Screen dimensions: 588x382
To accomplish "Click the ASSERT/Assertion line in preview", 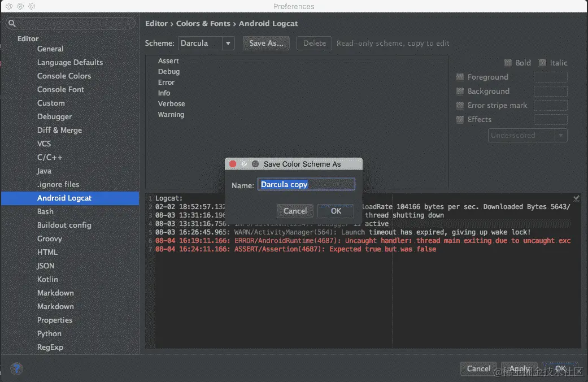I will coord(295,249).
